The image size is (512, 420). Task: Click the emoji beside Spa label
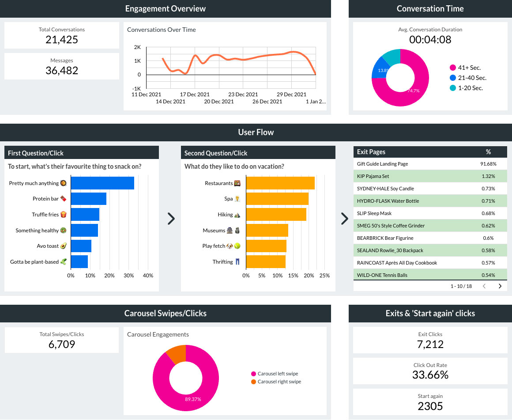237,199
